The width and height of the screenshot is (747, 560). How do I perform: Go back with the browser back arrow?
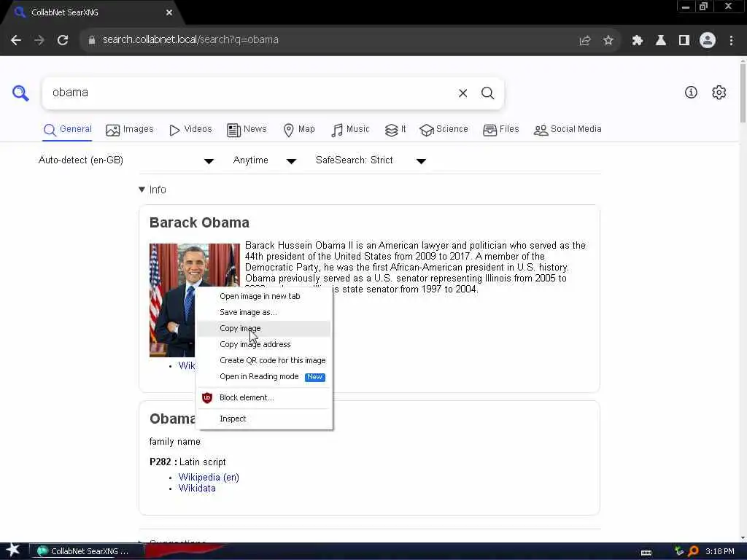tap(16, 40)
